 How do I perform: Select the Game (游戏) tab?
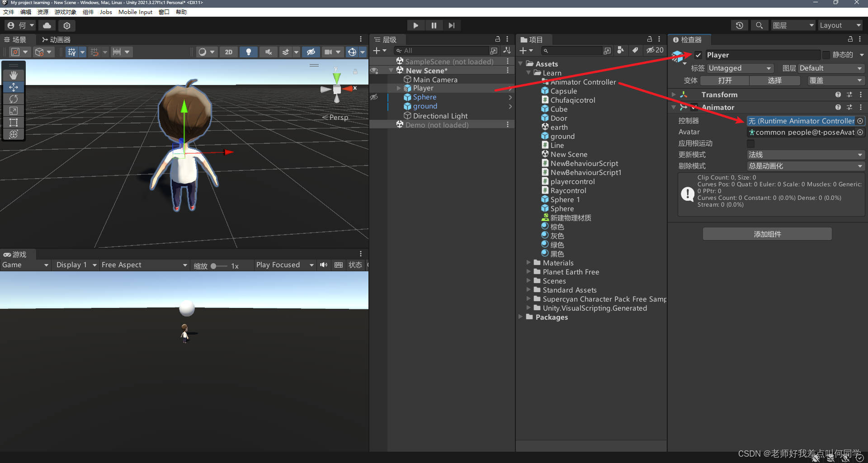pos(15,255)
